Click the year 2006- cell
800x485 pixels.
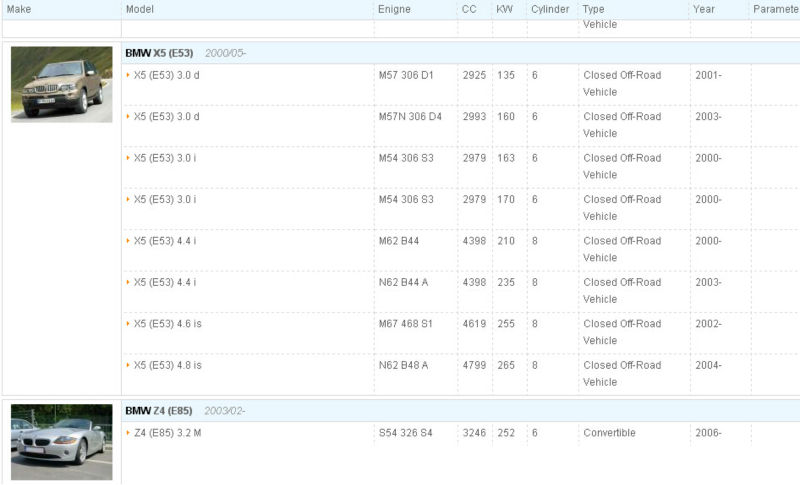point(708,433)
